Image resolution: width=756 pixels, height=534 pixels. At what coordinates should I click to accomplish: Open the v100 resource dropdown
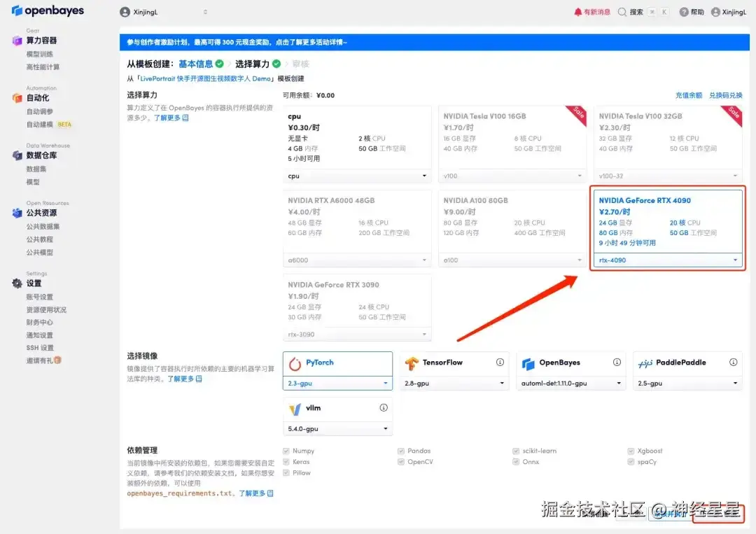[512, 176]
